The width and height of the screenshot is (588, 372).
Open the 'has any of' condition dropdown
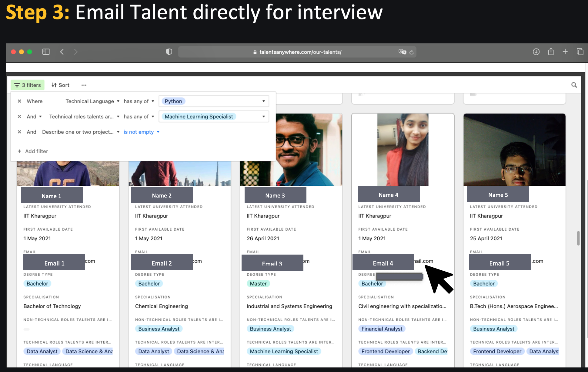tap(139, 101)
